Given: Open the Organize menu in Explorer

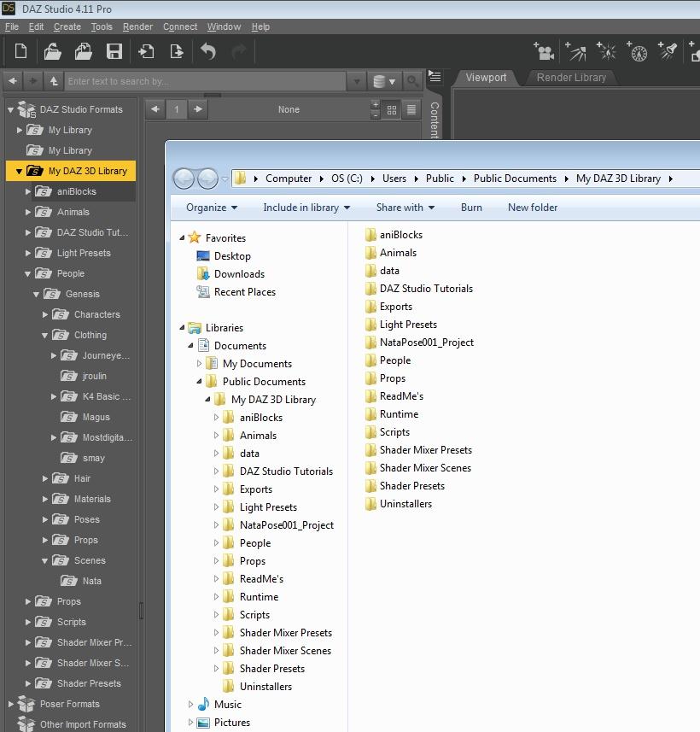Looking at the screenshot, I should pos(210,208).
